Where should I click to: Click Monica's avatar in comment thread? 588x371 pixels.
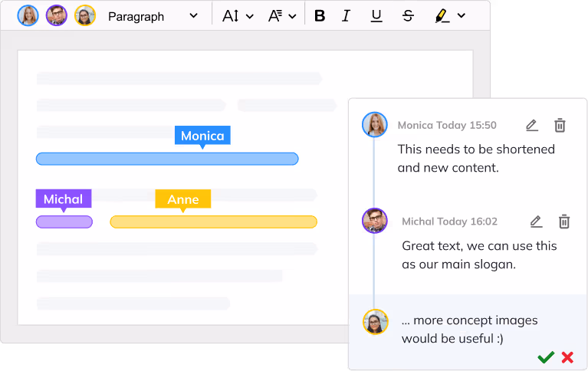[375, 124]
